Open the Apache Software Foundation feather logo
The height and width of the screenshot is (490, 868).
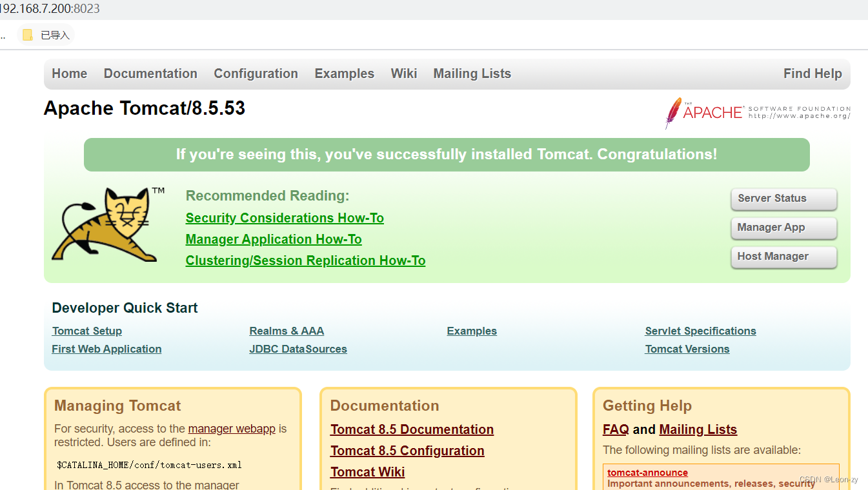(758, 113)
